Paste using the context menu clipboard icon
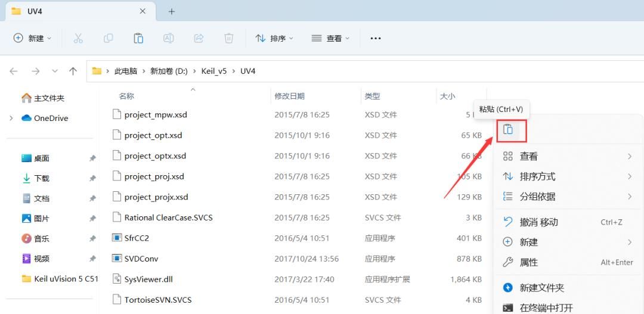This screenshot has width=644, height=314. coord(508,129)
